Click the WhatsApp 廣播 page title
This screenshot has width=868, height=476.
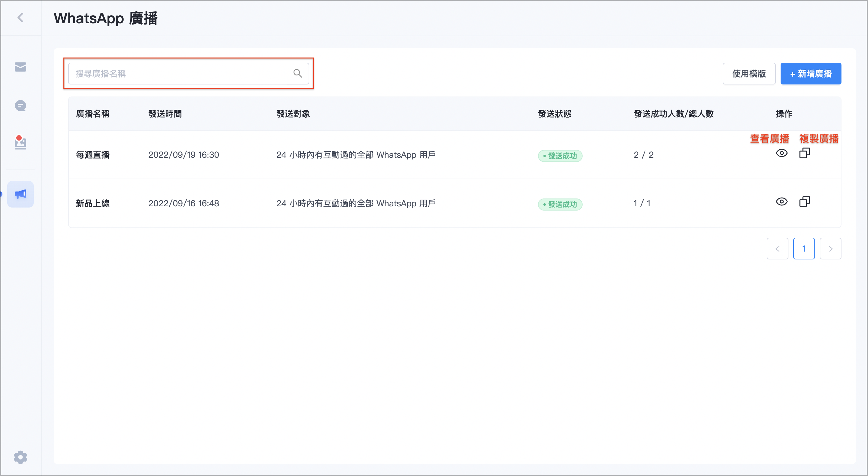105,18
